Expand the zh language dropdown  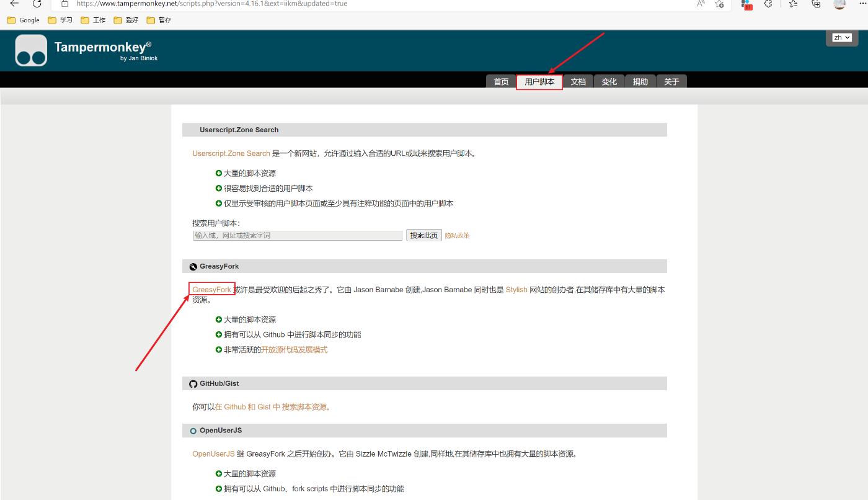click(x=842, y=37)
